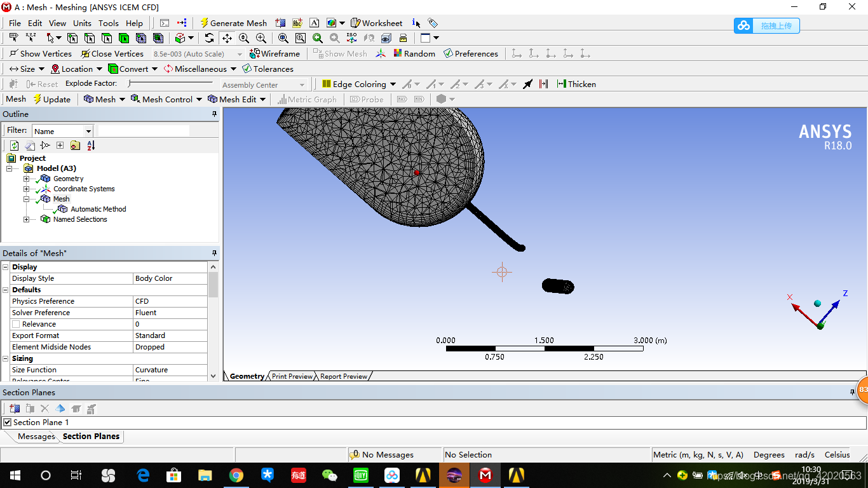Switch to the Report Preview tab
868x488 pixels.
pos(344,376)
